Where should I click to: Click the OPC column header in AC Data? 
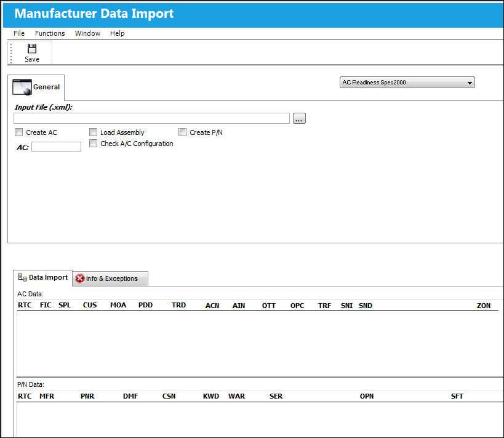pyautogui.click(x=297, y=306)
